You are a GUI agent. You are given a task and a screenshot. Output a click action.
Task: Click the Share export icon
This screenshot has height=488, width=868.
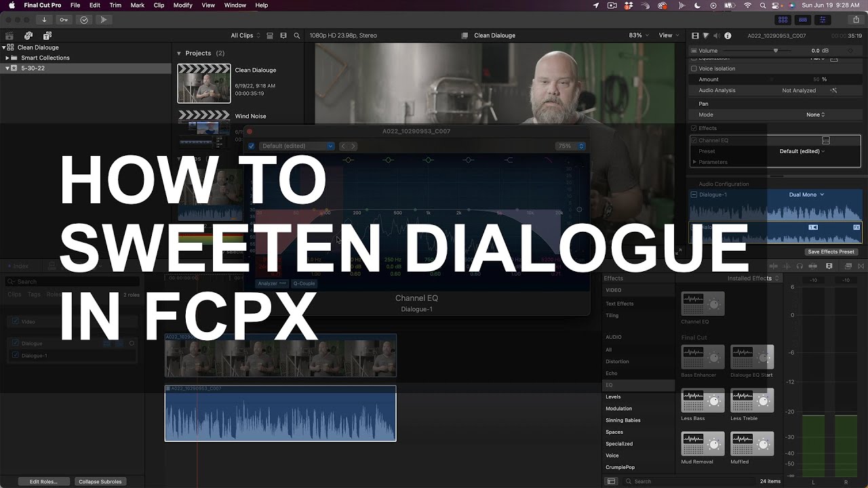click(x=855, y=20)
